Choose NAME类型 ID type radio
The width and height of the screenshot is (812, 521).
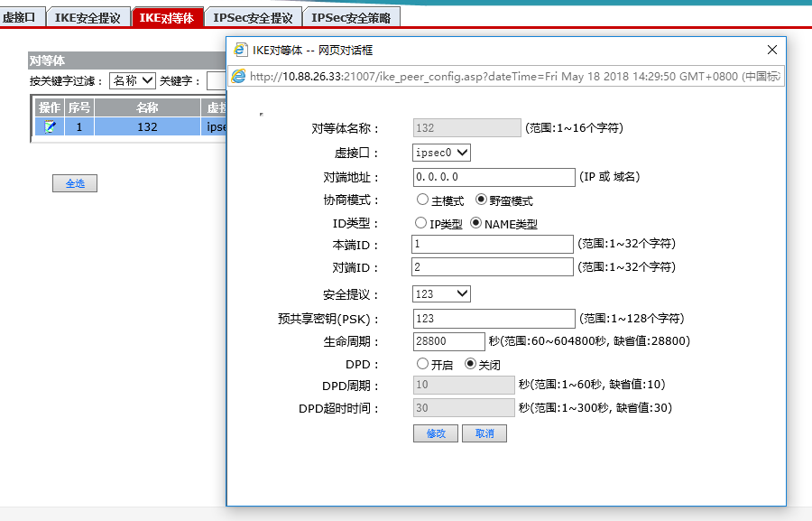(x=475, y=223)
